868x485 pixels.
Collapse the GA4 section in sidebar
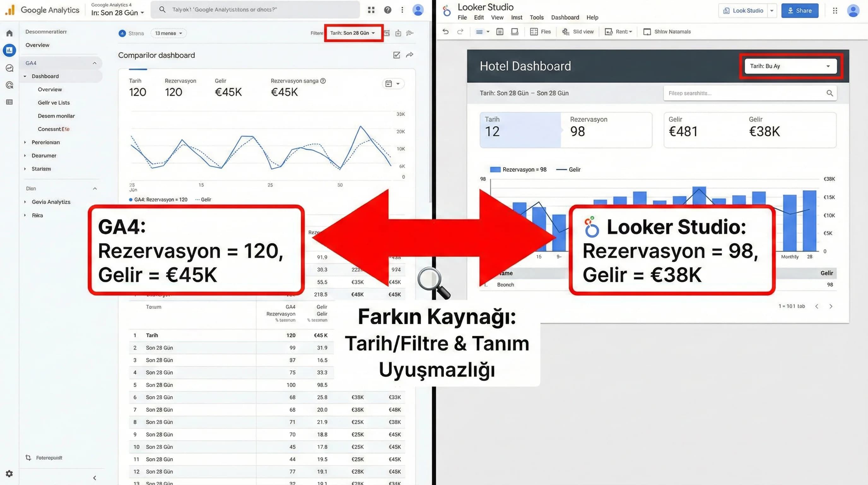tap(95, 63)
